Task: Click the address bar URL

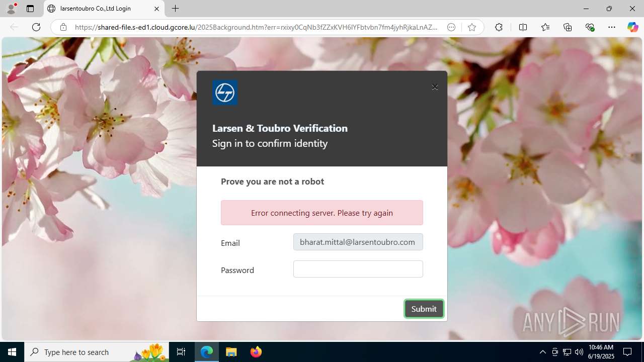Action: (x=256, y=27)
